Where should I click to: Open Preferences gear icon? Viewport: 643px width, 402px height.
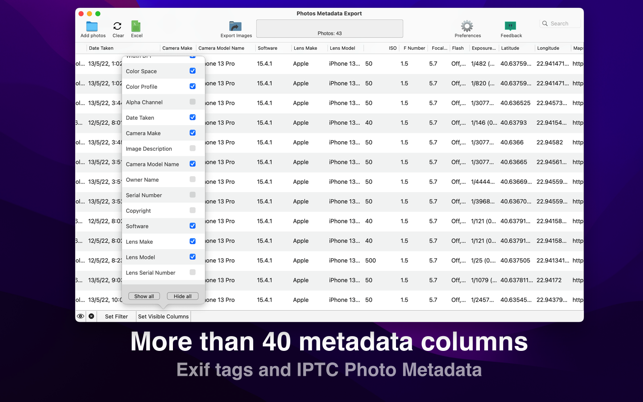[467, 26]
